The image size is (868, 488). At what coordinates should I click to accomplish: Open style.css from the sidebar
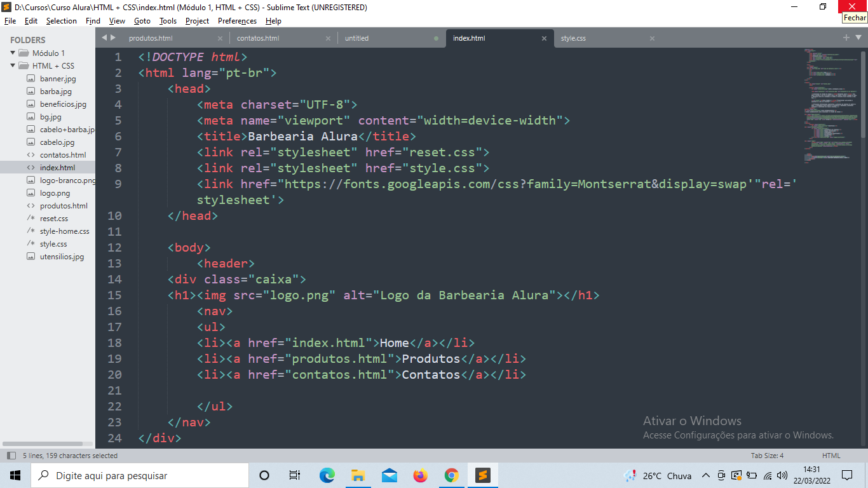tap(53, 244)
